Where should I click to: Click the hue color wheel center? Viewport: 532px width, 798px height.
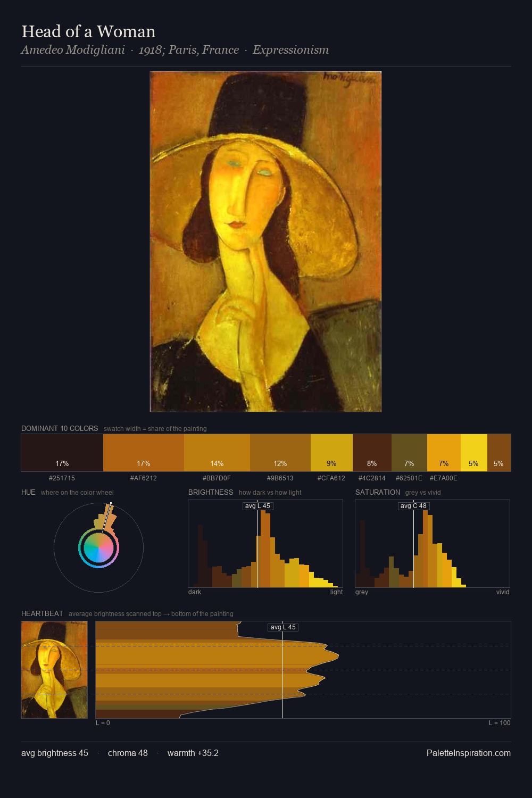(x=98, y=547)
